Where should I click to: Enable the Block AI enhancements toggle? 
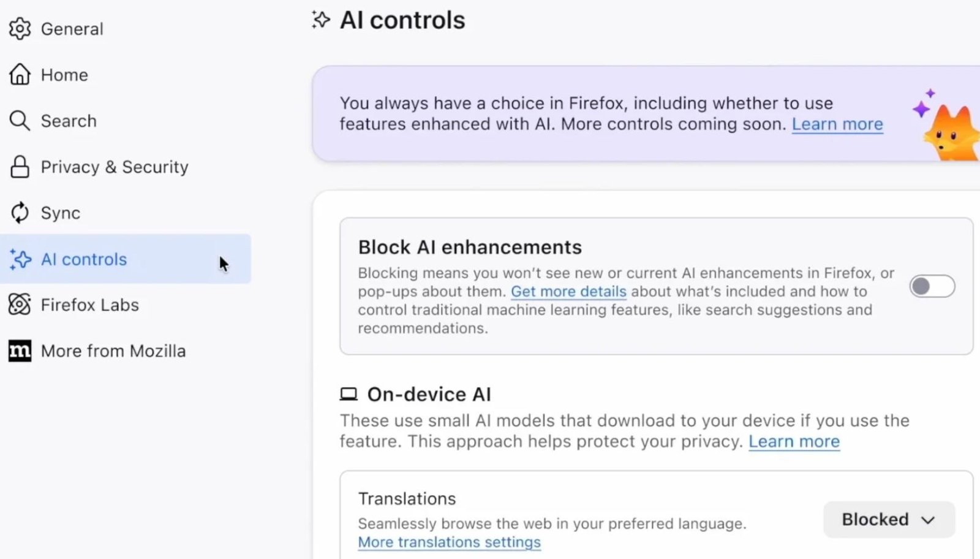coord(932,286)
